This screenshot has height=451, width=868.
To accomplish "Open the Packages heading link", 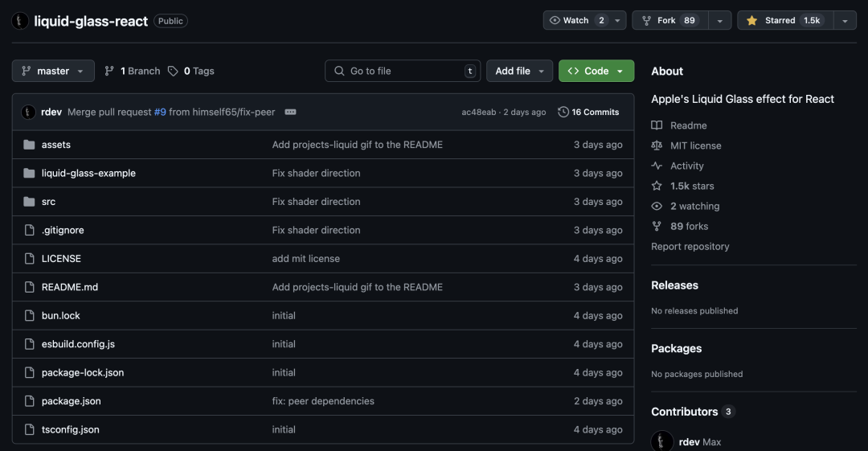I will pyautogui.click(x=676, y=349).
